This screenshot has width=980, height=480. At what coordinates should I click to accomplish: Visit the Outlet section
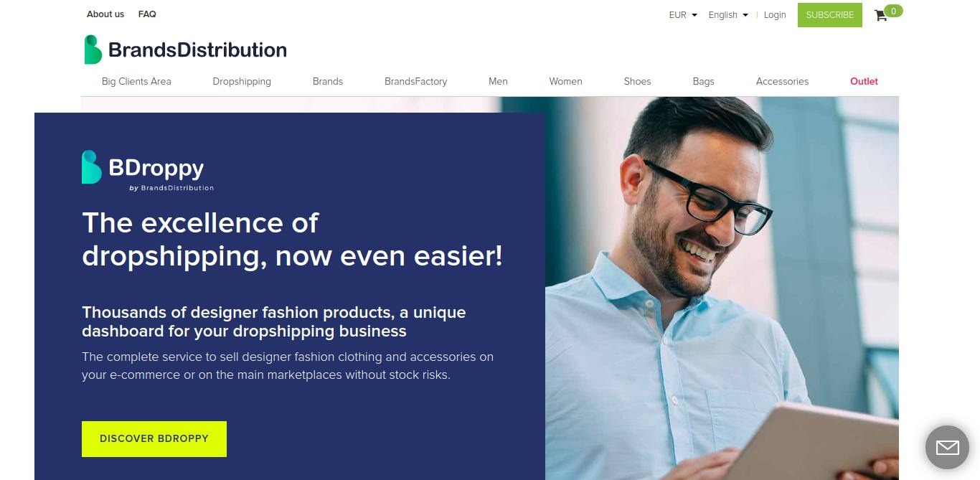click(x=864, y=81)
